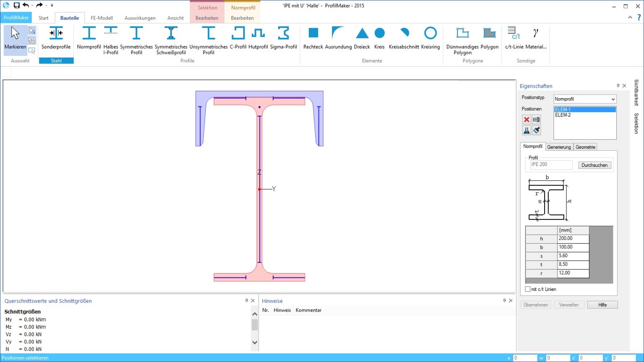Pin the Eigenschaften panel
644x362 pixels.
pos(618,86)
